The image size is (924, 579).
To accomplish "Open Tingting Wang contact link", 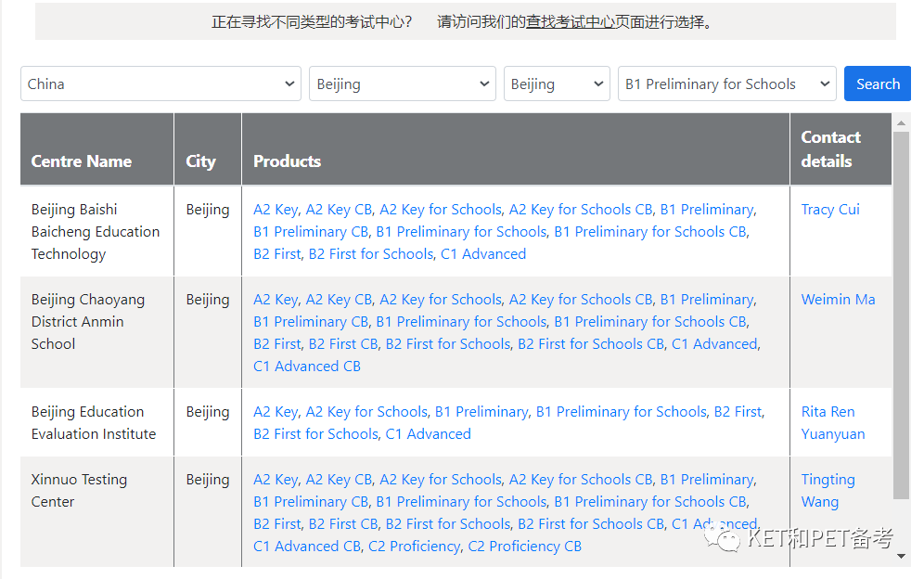I will 828,491.
